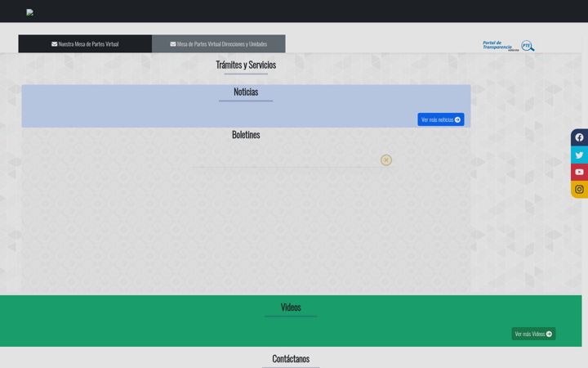
Task: Close the popup with circled X icon
Action: [385, 160]
